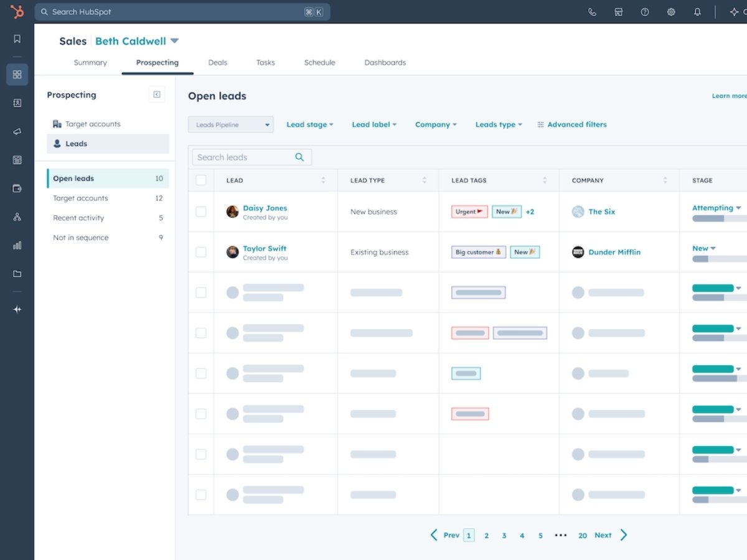The image size is (747, 560).
Task: Click the phone calling icon in top bar
Action: [x=592, y=12]
